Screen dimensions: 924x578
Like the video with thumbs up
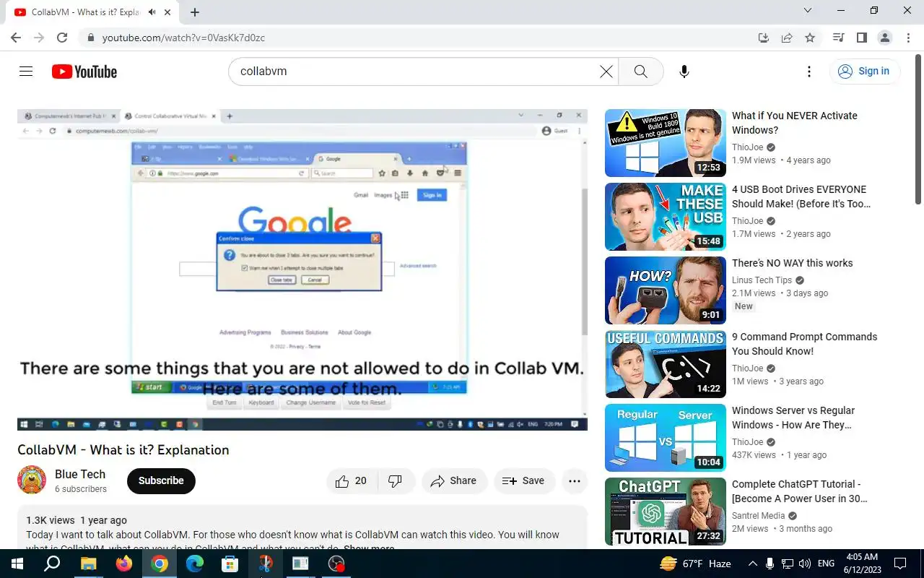(x=352, y=481)
